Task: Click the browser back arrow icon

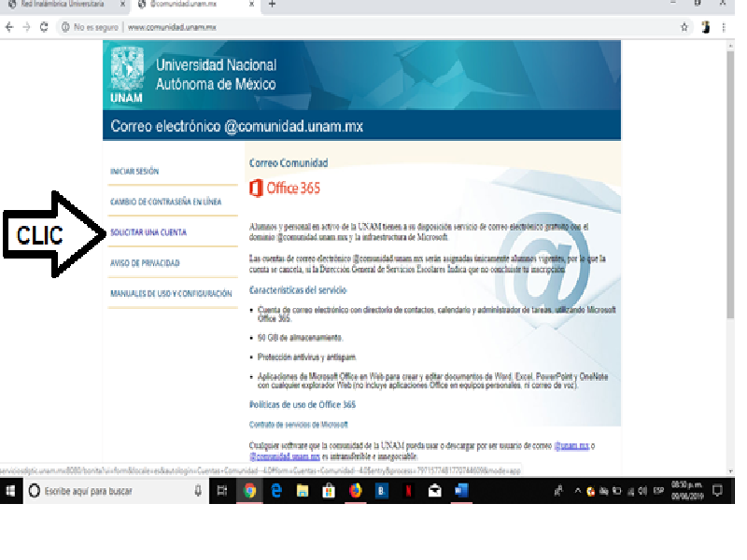Action: click(x=9, y=27)
